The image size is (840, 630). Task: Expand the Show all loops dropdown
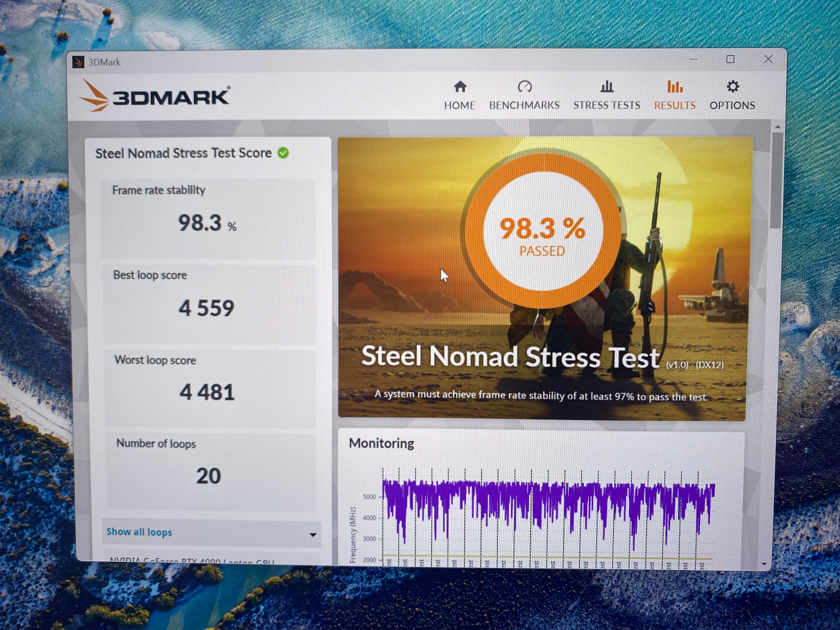[x=211, y=533]
